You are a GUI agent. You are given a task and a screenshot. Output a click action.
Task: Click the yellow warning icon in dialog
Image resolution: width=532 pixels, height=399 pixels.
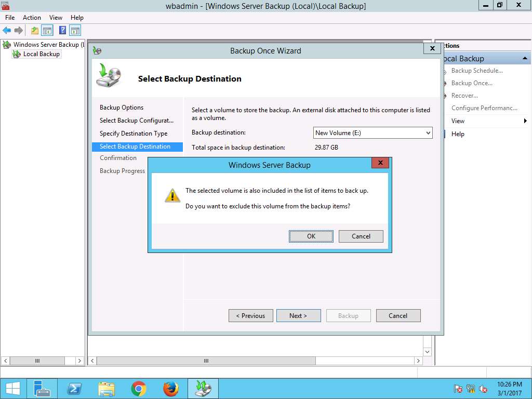[x=172, y=195]
